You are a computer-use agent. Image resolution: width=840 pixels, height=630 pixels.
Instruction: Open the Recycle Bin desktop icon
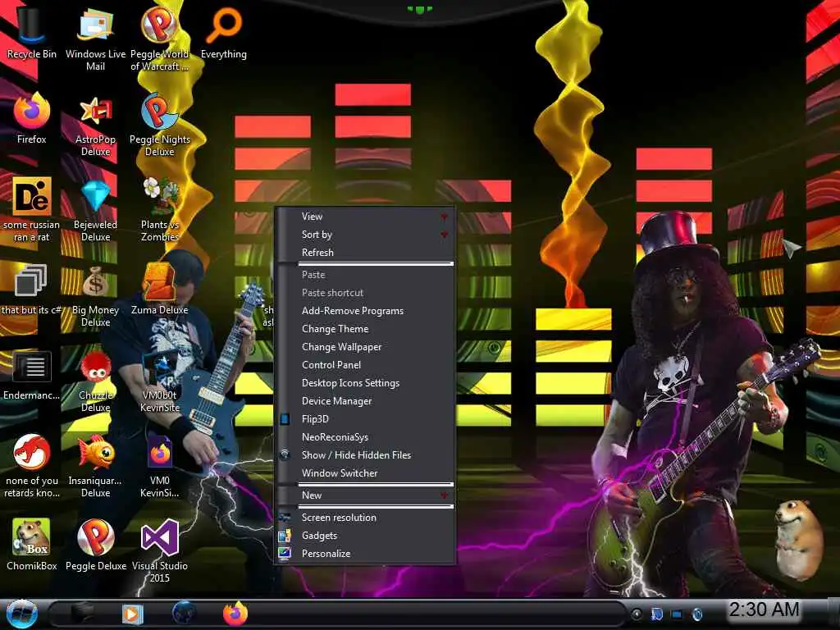32,33
